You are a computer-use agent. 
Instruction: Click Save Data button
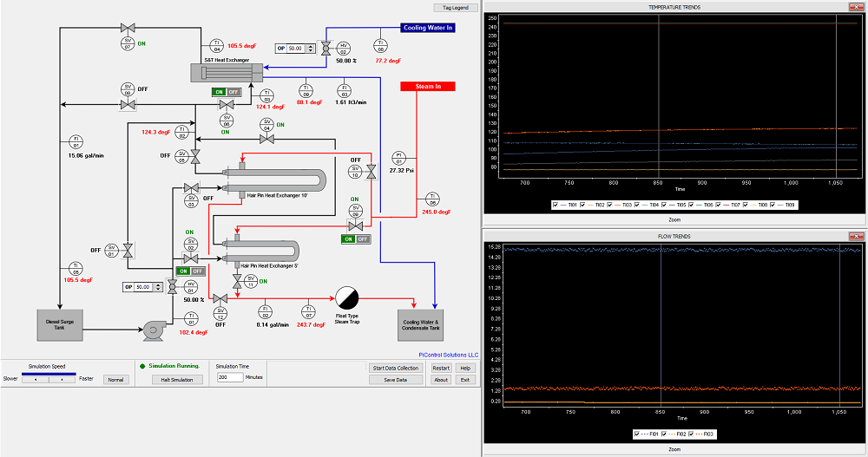396,380
